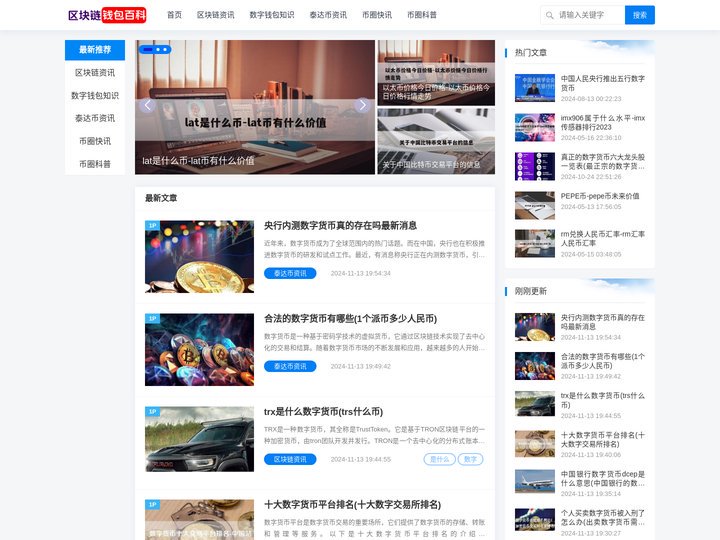Click handcuffs thumbnail of 十大数字货币 article
720x540 pixels.
[199, 520]
